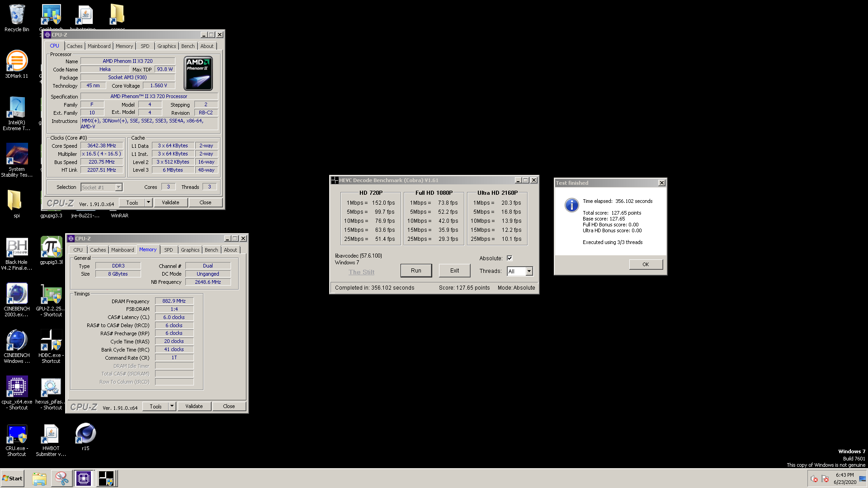Launch gpupig3.3l desktop icon

51,250
